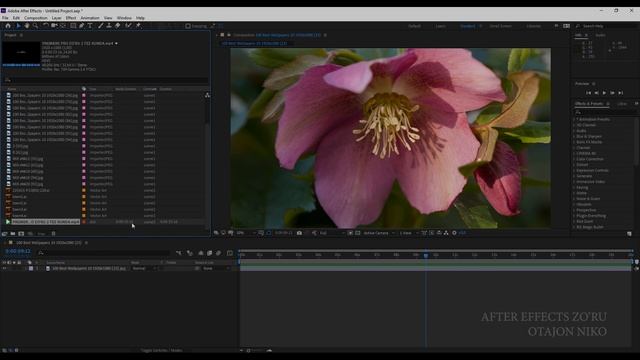
Task: Click the Project panel search field
Action: tap(106, 80)
